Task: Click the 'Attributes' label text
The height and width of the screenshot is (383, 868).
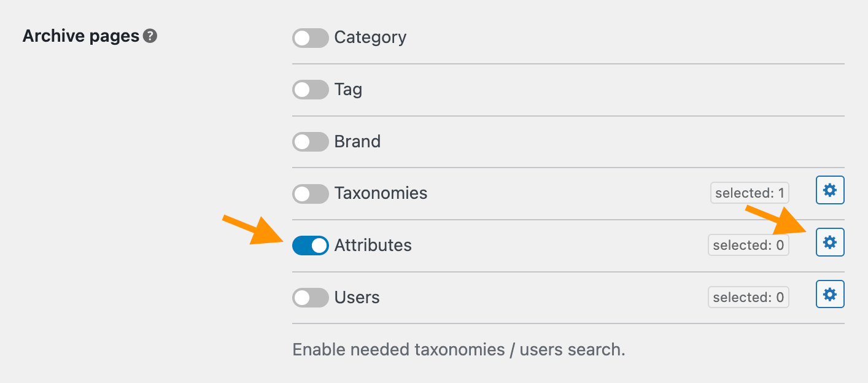Action: (373, 246)
